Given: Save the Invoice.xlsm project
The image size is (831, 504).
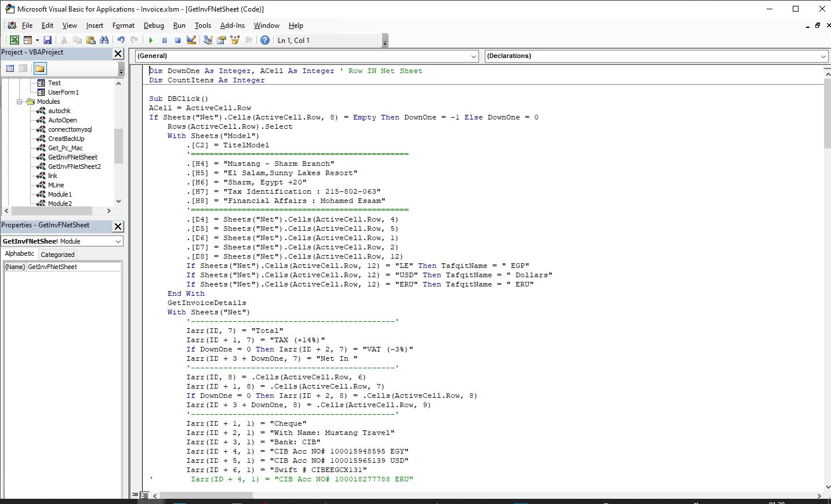Looking at the screenshot, I should click(48, 40).
